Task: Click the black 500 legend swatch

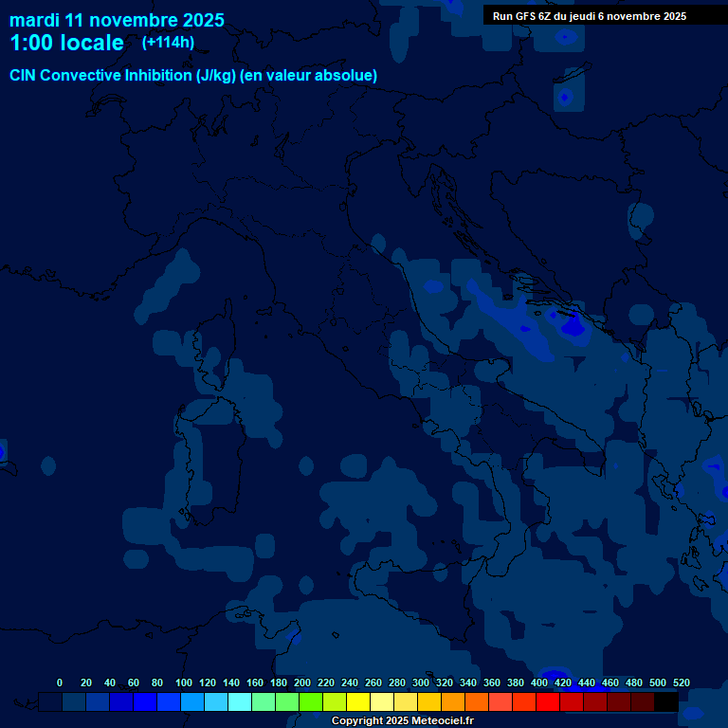Action: click(666, 702)
